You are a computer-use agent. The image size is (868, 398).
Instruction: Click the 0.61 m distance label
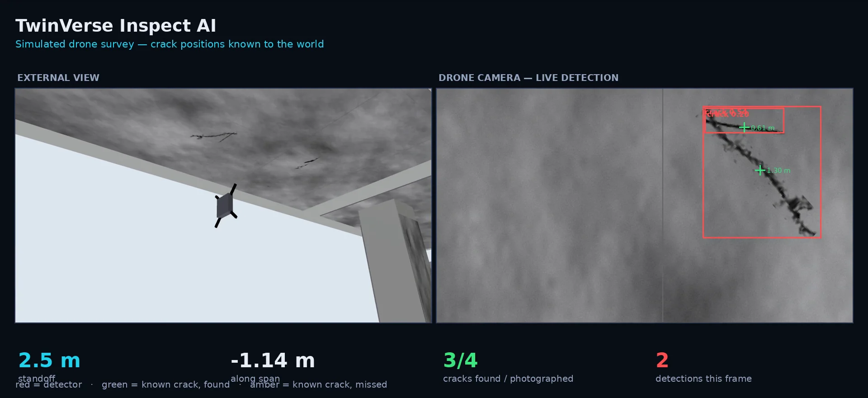click(763, 128)
